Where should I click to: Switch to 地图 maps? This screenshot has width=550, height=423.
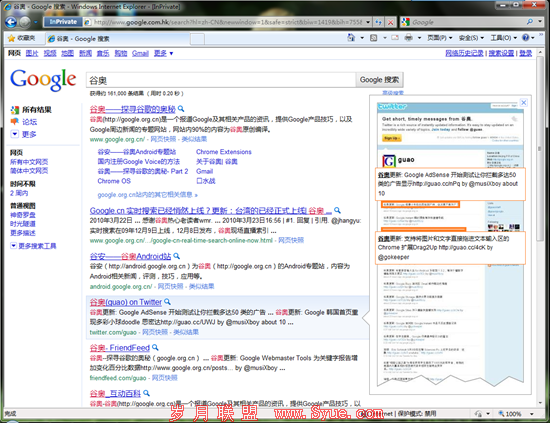pos(67,53)
